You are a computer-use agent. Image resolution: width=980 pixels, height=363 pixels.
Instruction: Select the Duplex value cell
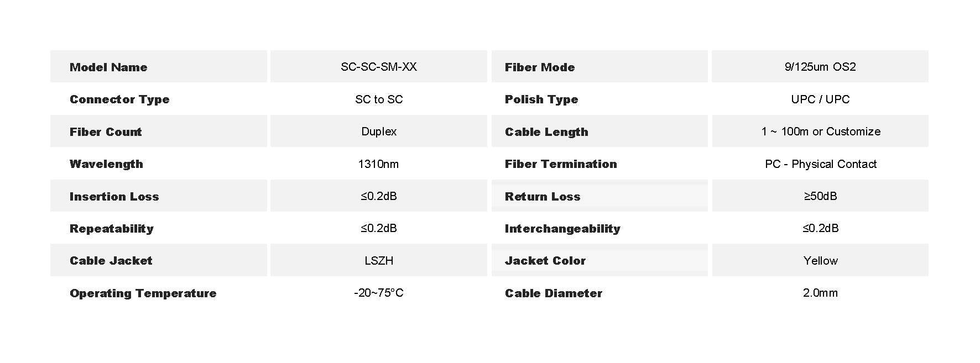click(x=379, y=131)
